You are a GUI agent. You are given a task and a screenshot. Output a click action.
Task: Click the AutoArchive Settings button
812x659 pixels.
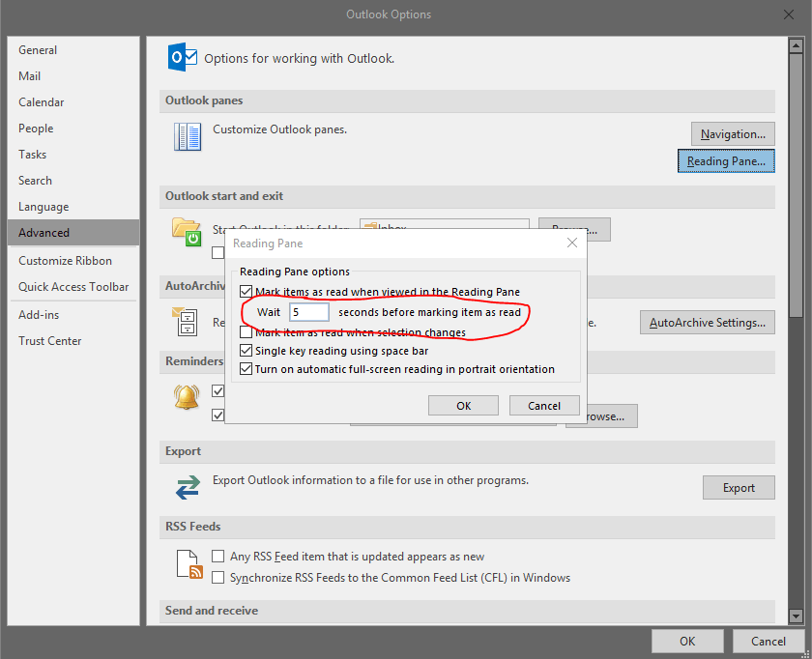pos(707,323)
